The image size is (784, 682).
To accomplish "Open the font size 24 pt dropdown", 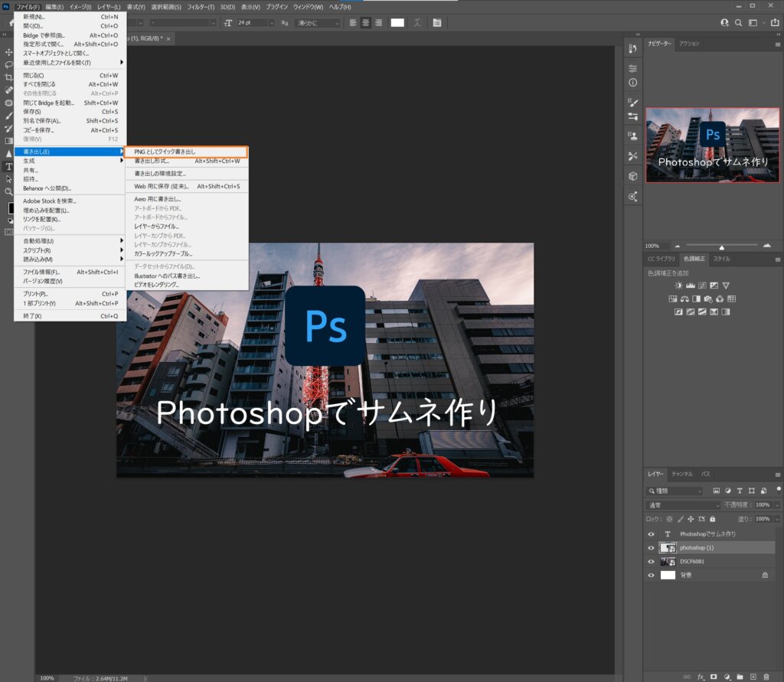I will [272, 23].
